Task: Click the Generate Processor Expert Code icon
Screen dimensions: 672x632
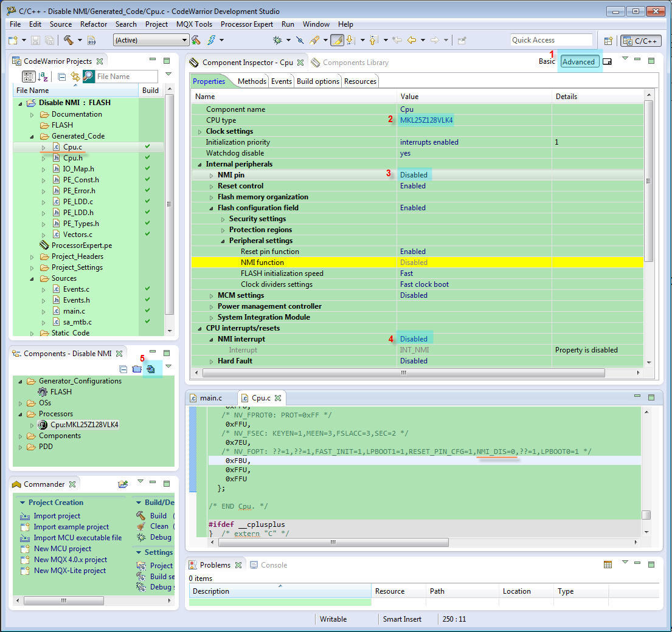Action: coord(150,369)
